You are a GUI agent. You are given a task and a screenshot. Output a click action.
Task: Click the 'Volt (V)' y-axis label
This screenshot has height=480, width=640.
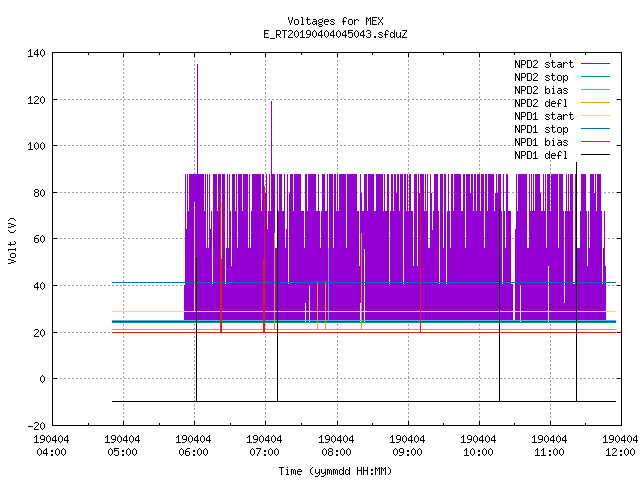coord(13,240)
